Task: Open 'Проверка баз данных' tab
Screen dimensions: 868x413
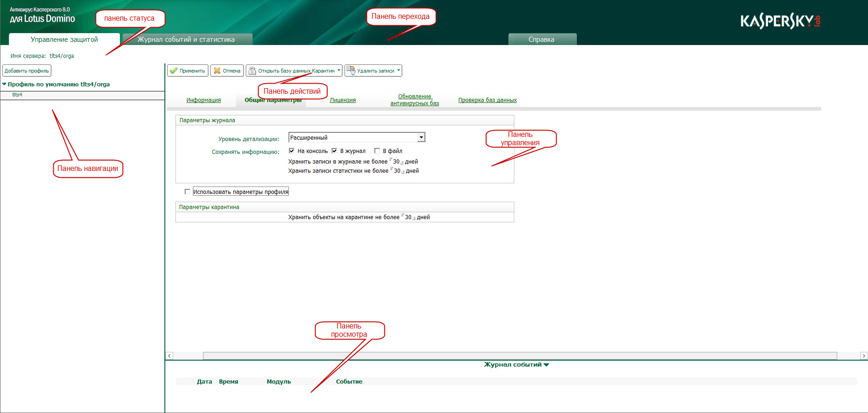Action: pos(487,100)
